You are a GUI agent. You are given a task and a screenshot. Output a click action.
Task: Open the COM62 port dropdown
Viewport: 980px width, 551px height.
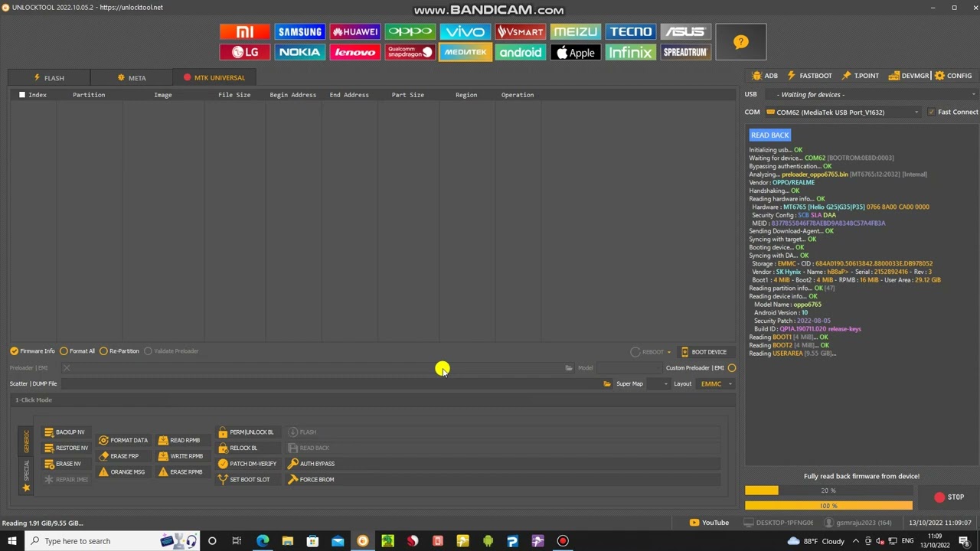click(x=843, y=112)
